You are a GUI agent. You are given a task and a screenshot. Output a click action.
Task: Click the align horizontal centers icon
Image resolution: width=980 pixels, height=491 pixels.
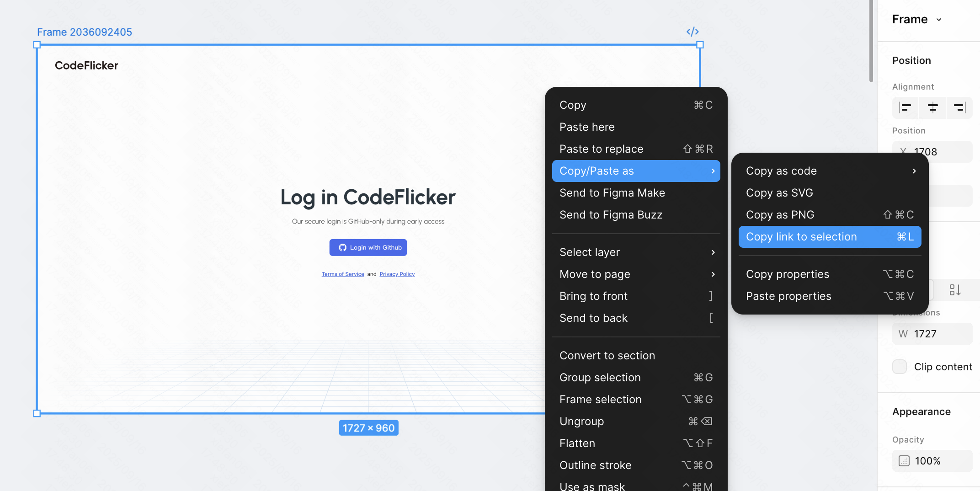(932, 107)
